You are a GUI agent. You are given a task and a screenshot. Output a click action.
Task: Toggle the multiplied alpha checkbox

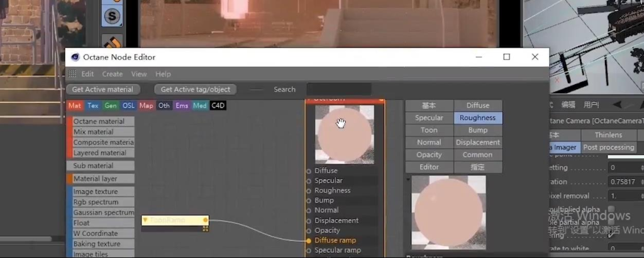tap(611, 209)
